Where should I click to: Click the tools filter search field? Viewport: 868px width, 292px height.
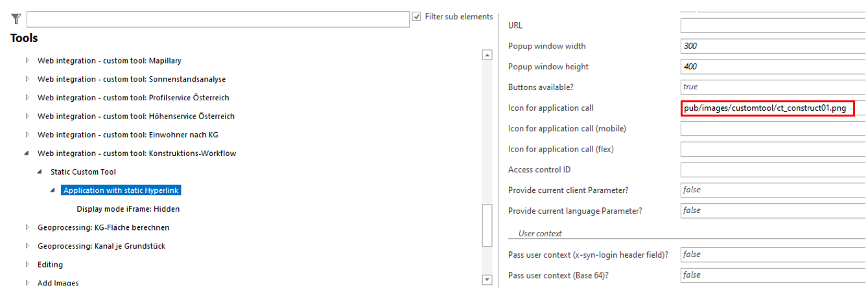217,19
